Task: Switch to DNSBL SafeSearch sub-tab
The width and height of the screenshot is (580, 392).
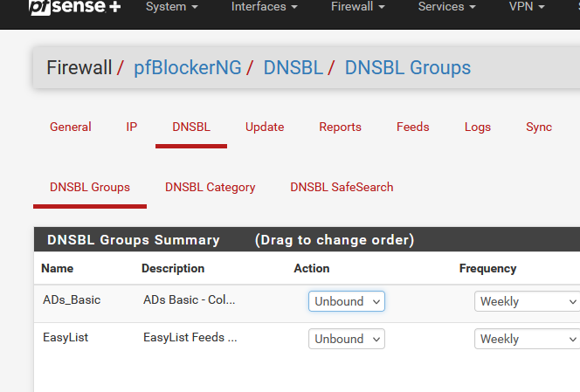Action: click(342, 187)
